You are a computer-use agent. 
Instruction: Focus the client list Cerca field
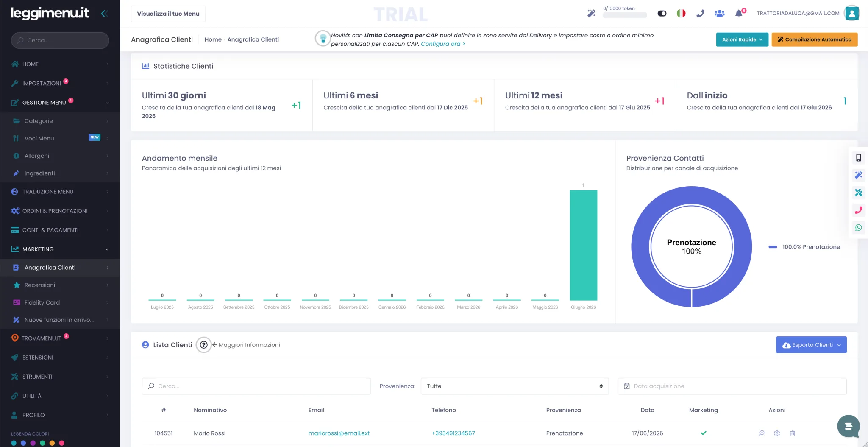pos(256,386)
